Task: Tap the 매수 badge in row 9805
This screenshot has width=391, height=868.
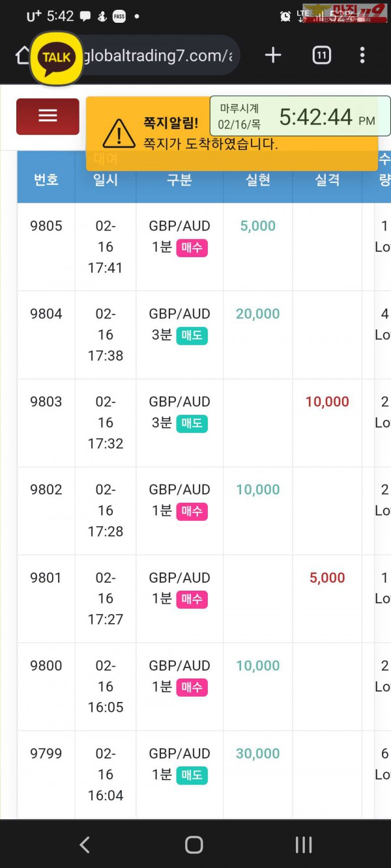Action: pos(192,247)
